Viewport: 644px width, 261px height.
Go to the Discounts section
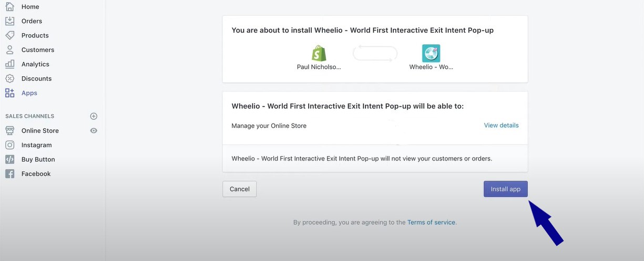point(36,78)
